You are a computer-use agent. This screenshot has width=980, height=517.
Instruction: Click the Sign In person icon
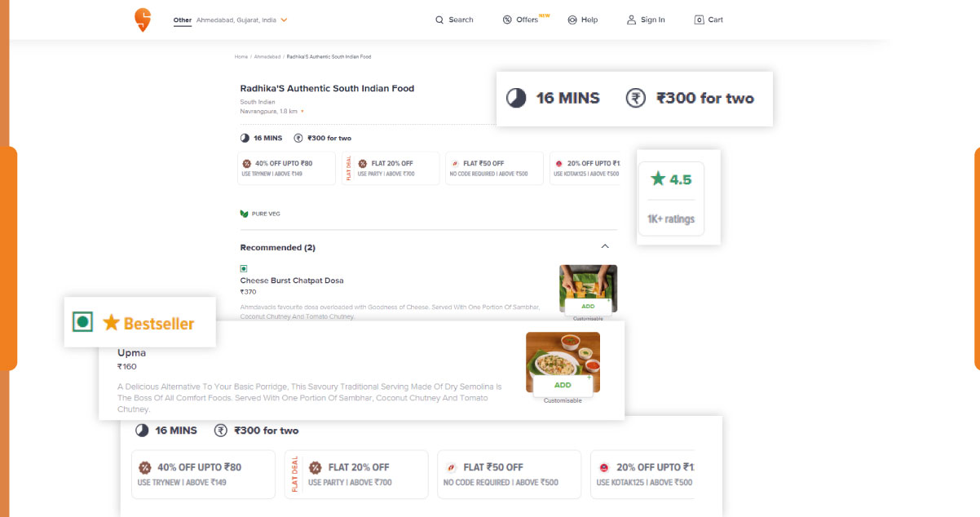coord(630,20)
